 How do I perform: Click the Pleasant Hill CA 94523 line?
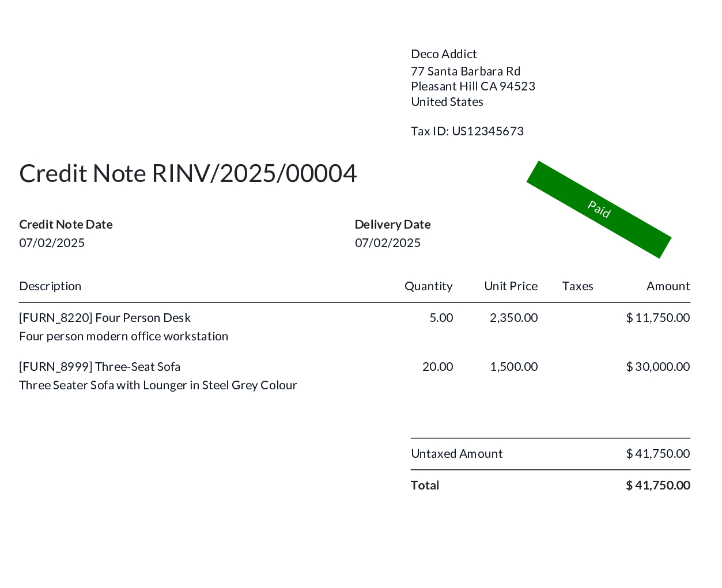coord(473,86)
